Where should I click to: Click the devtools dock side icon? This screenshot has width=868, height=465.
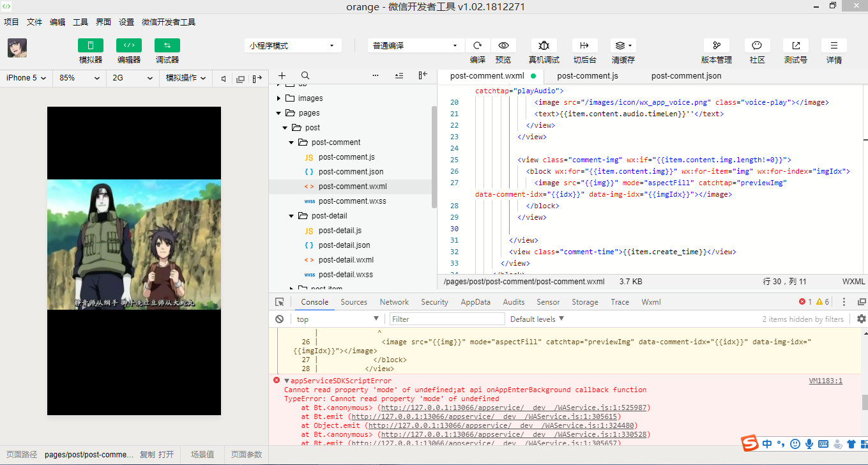[862, 302]
